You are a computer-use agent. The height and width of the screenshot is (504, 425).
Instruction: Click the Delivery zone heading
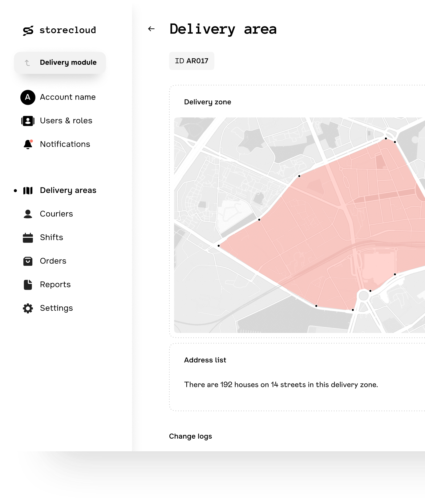pyautogui.click(x=208, y=102)
